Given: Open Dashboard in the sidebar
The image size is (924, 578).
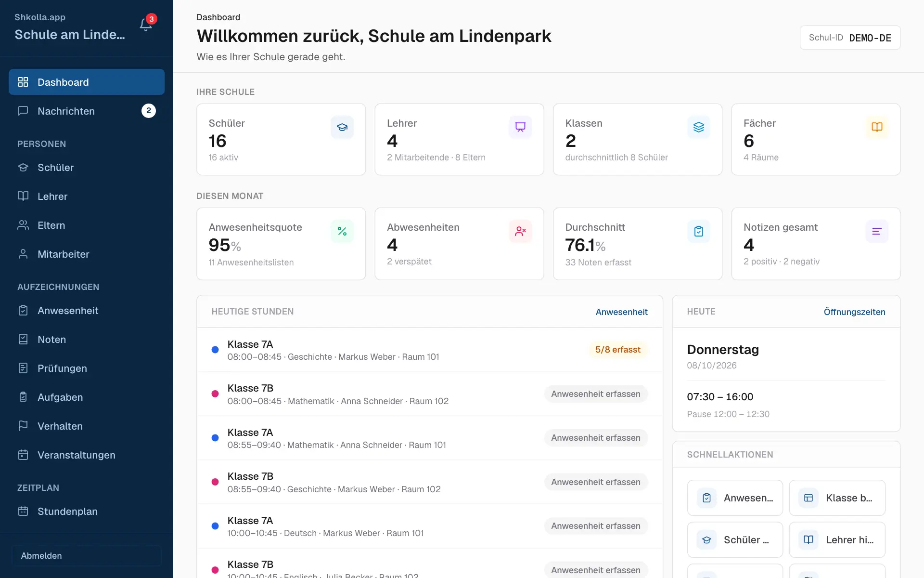Looking at the screenshot, I should click(87, 82).
